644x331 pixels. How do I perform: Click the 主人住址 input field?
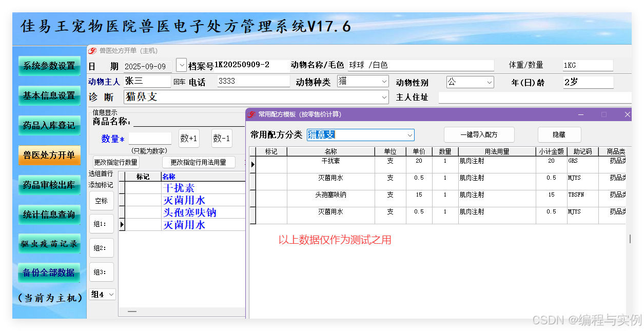coord(535,97)
